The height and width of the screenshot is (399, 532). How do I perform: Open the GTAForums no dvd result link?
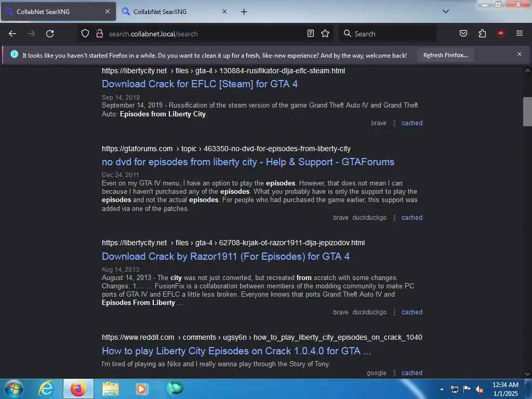(248, 162)
